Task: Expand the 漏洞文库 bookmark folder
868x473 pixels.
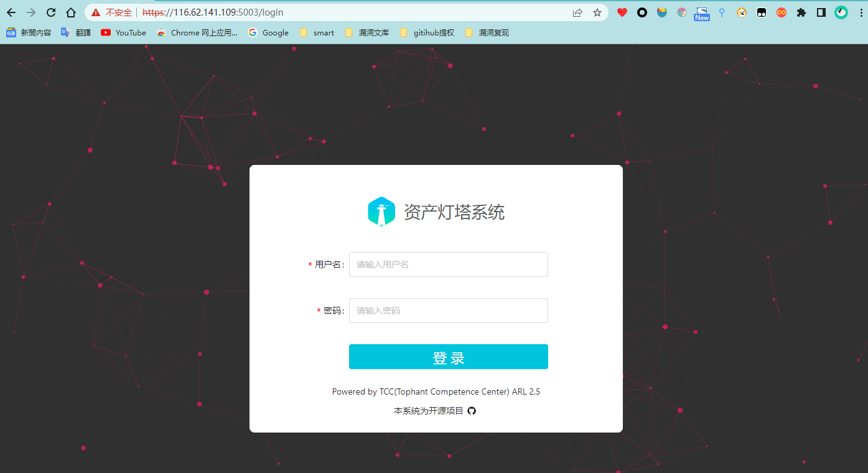Action: tap(366, 33)
